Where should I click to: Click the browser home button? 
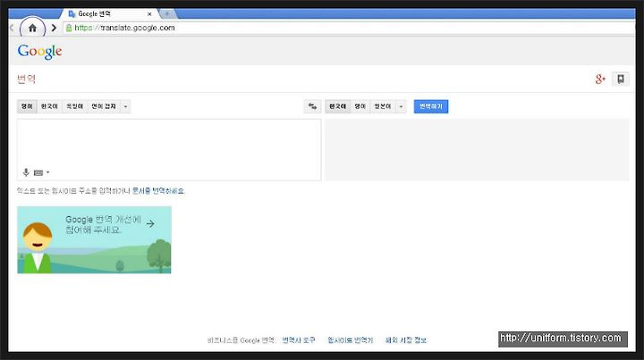[x=32, y=28]
